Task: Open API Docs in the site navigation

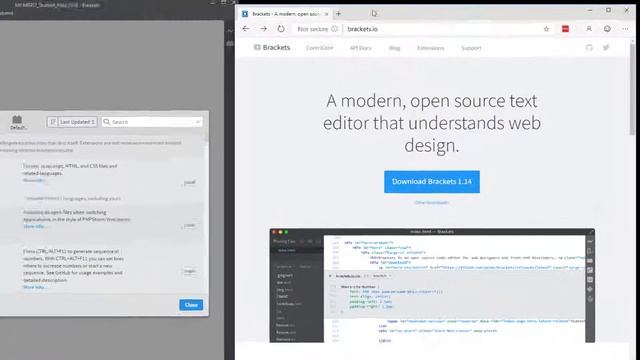Action: [x=360, y=48]
